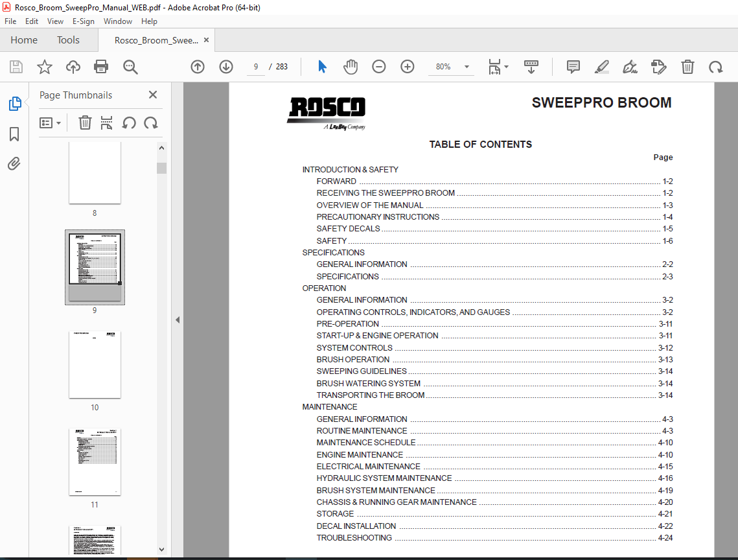Screen dimensions: 738x560
Task: Select page 10 thumbnail
Action: pyautogui.click(x=95, y=364)
